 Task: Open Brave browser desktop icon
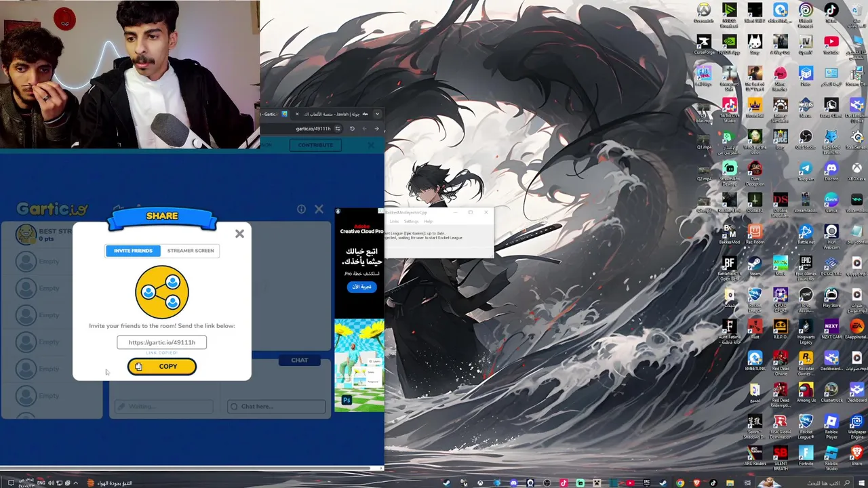tap(856, 455)
